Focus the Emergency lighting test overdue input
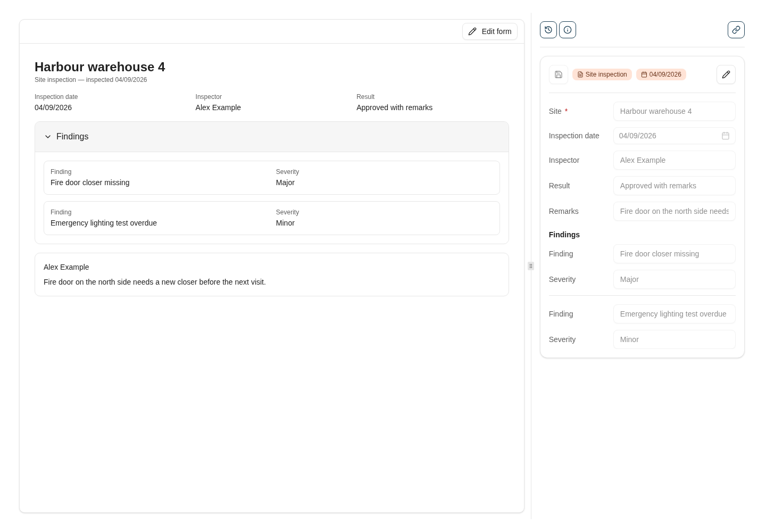The width and height of the screenshot is (766, 532). (674, 314)
